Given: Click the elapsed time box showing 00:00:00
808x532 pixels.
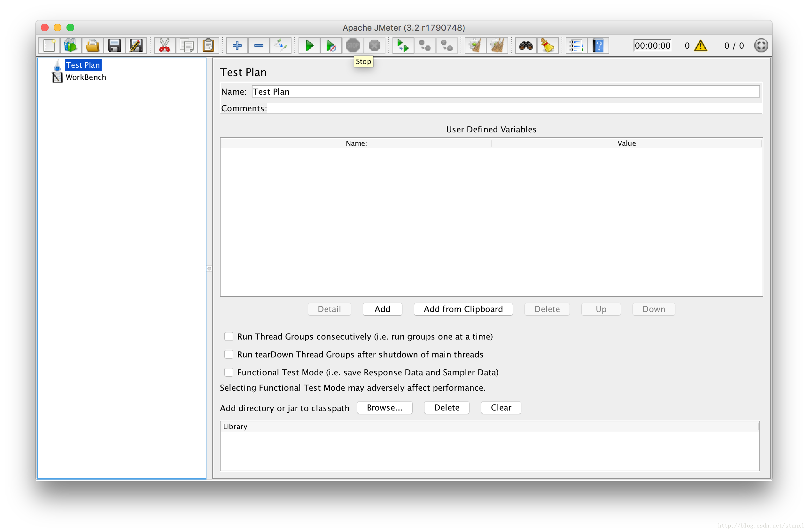Looking at the screenshot, I should [x=653, y=45].
